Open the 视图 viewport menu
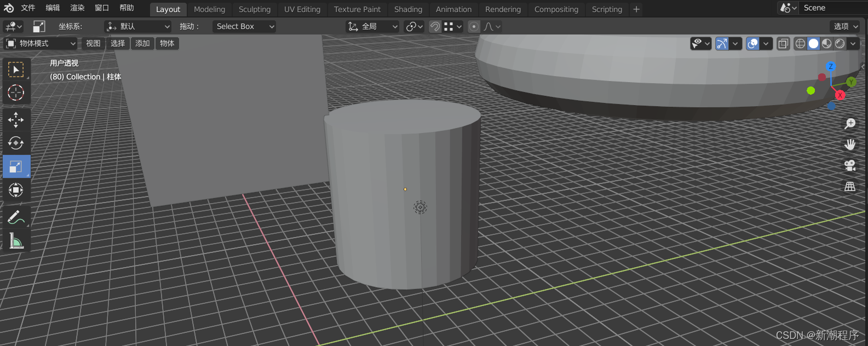The width and height of the screenshot is (868, 346). tap(93, 43)
